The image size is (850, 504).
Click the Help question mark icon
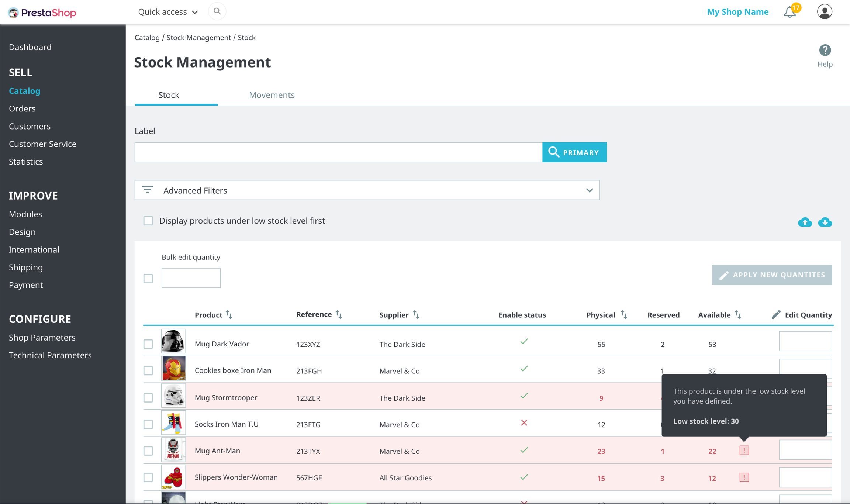pyautogui.click(x=825, y=50)
